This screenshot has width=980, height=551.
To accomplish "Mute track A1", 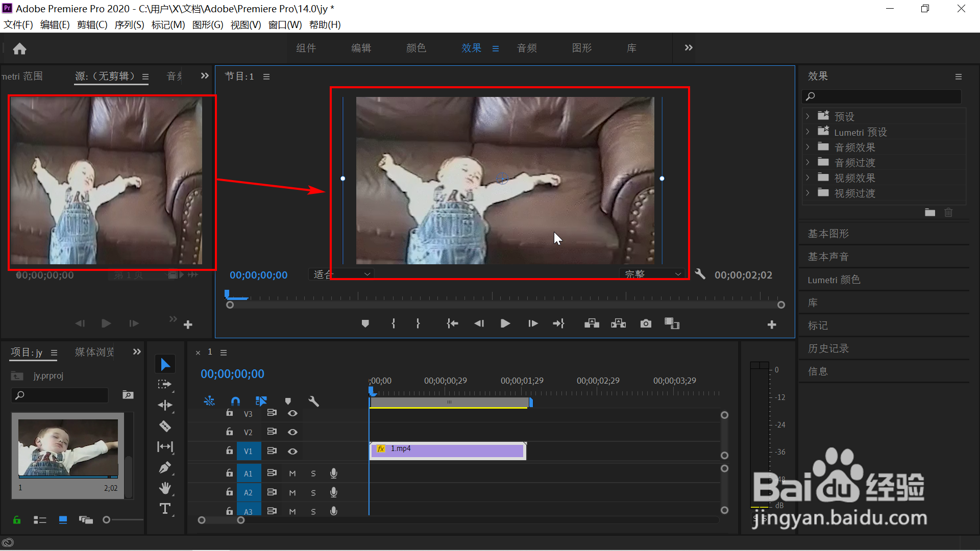I will [x=292, y=473].
